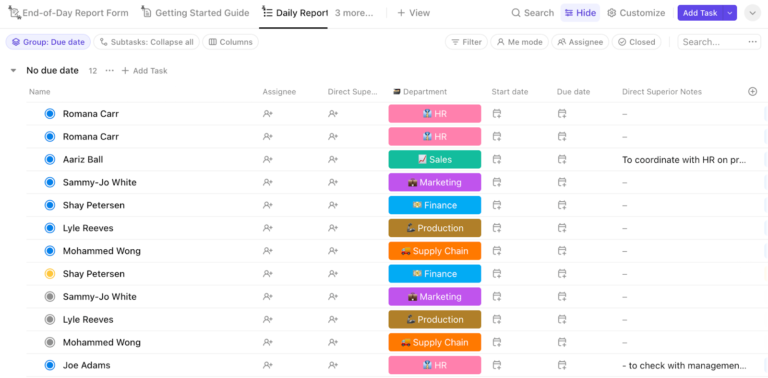Open Sales department dropdown for Aariz Ball
Viewport: 768px width, 378px height.
pos(434,159)
